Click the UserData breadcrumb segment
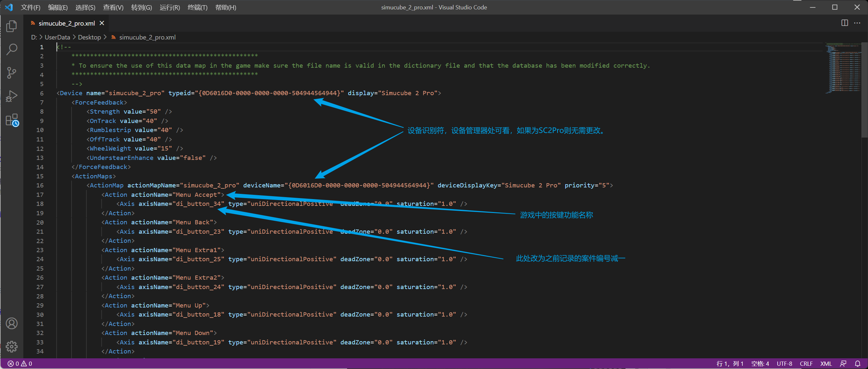Image resolution: width=868 pixels, height=369 pixels. pos(57,37)
